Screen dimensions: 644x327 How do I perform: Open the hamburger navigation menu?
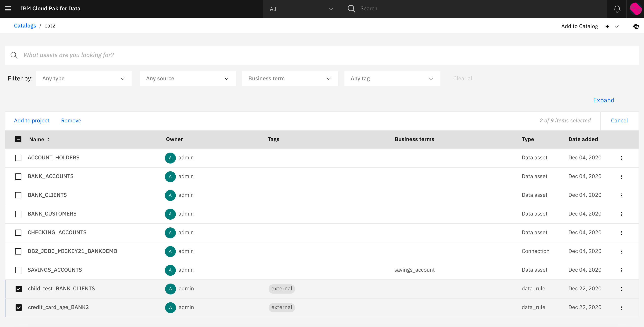pos(8,9)
